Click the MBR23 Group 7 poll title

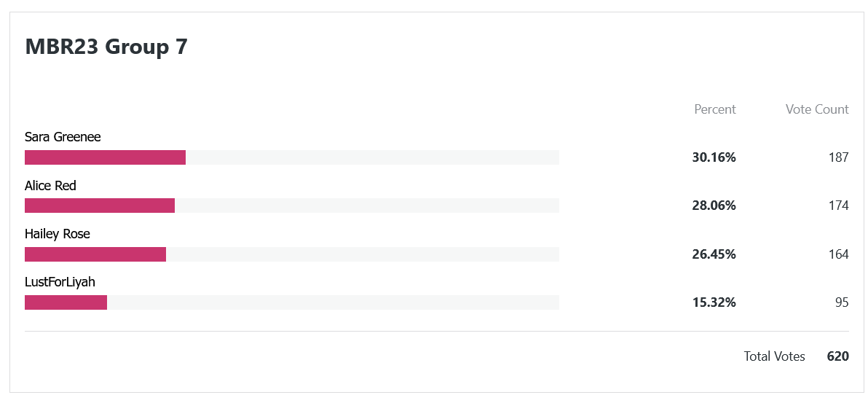pos(106,47)
